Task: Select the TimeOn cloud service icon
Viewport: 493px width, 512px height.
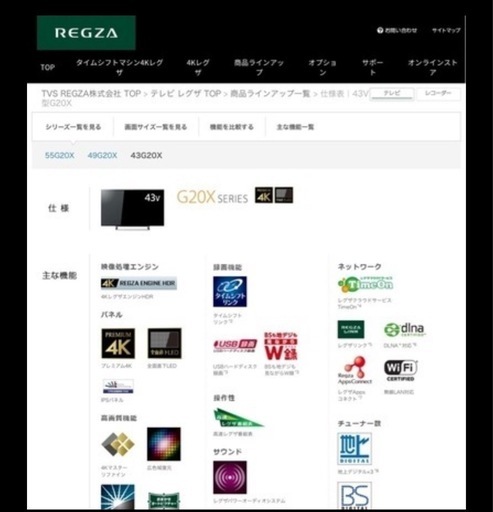Action: click(365, 284)
